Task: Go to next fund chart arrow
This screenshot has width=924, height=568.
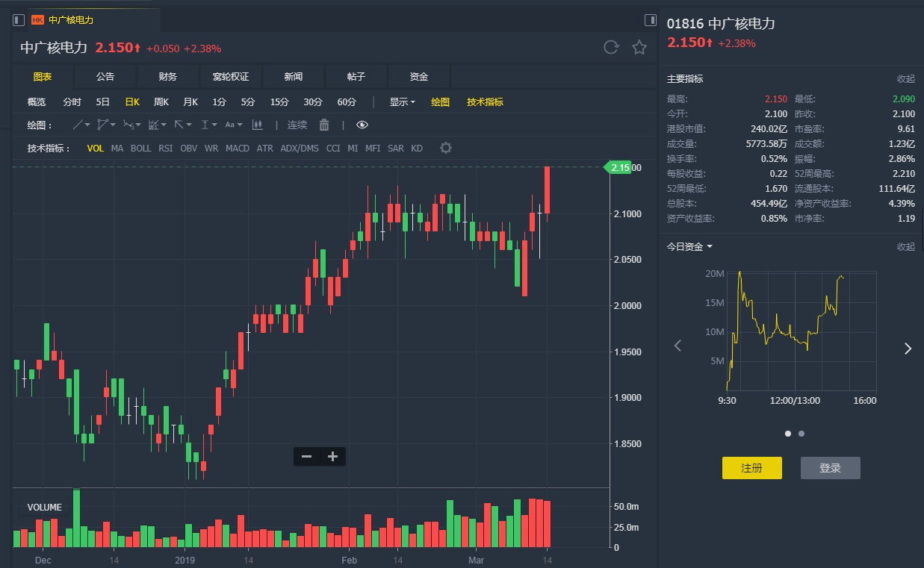Action: coord(908,348)
